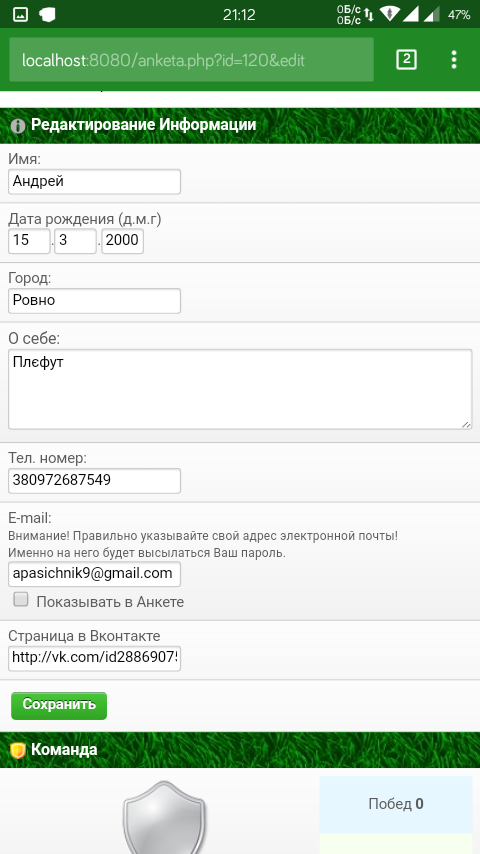The image size is (480, 854).
Task: Tap the battery percentage indicator
Action: click(459, 15)
